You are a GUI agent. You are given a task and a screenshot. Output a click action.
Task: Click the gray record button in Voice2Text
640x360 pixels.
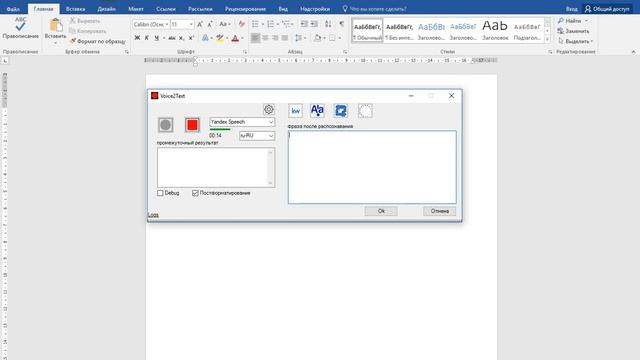pos(166,125)
